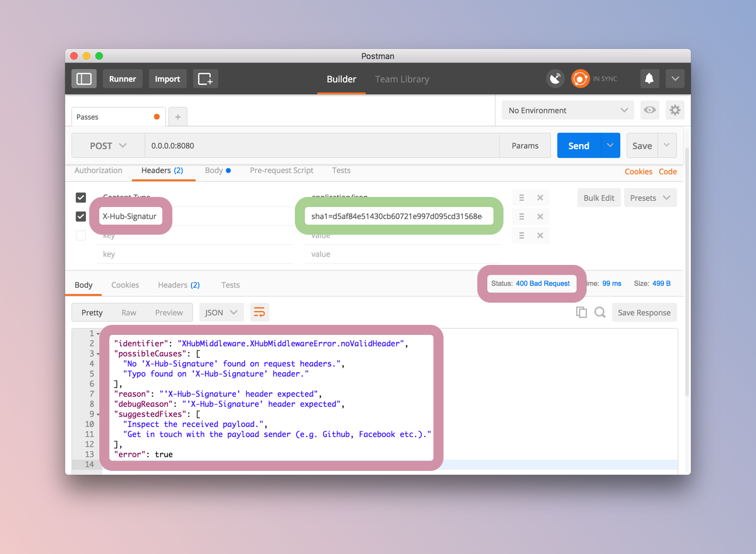
Task: Delete the Content-Type header row
Action: tap(540, 197)
